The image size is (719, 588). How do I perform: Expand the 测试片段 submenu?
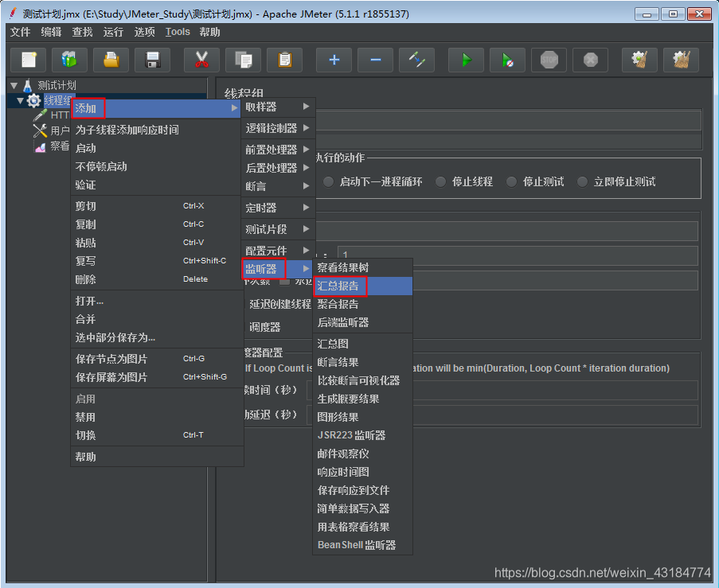point(278,228)
